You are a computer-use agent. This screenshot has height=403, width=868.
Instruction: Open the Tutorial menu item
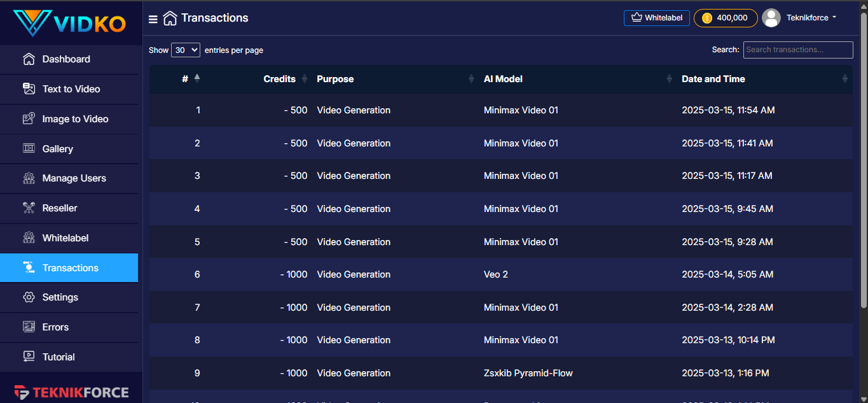click(x=59, y=357)
